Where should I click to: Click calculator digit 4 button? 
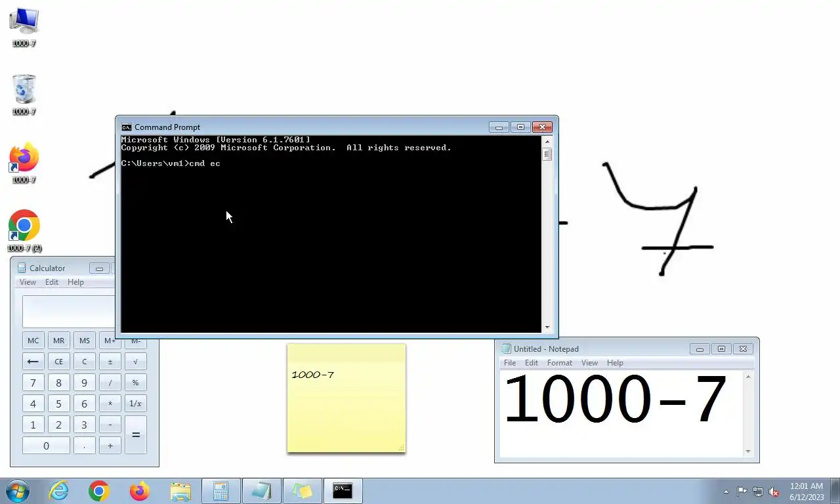(x=33, y=404)
